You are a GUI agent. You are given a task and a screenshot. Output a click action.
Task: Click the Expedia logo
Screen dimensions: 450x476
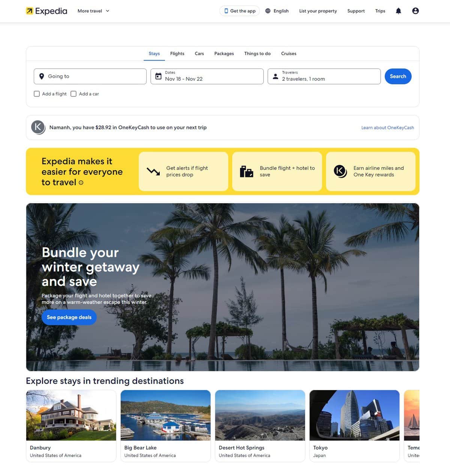[x=46, y=11]
